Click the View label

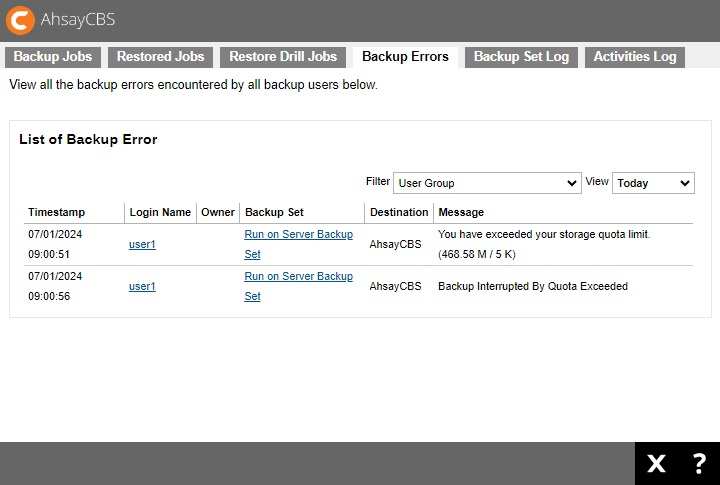(597, 181)
